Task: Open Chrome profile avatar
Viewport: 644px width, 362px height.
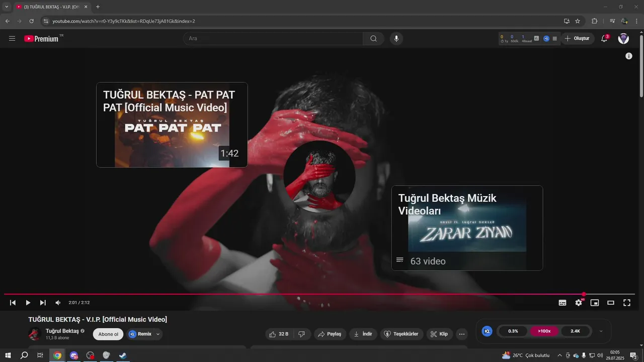Action: 624,21
